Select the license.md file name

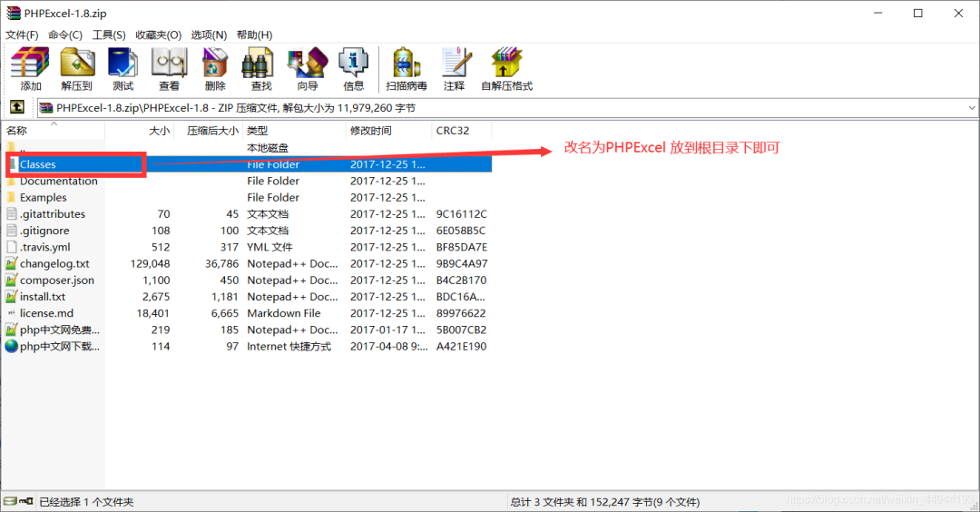click(46, 312)
